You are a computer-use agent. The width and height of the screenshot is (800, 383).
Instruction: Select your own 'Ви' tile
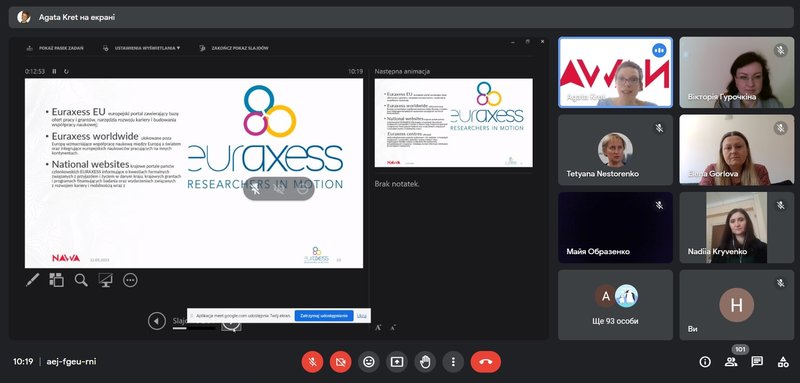[736, 305]
